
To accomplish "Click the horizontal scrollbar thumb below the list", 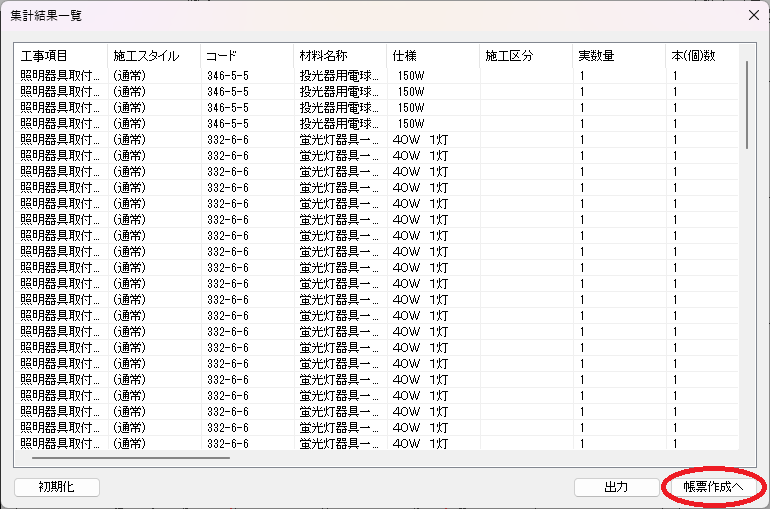I will (131, 458).
